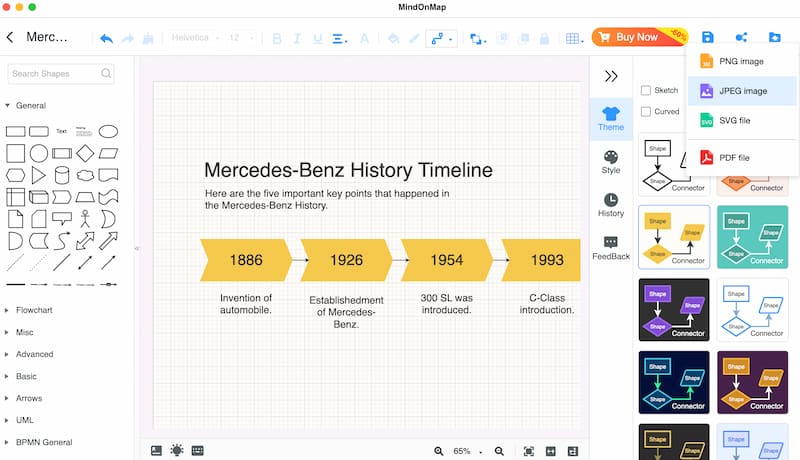
Task: Select the diamond shape in General
Action: (x=85, y=153)
